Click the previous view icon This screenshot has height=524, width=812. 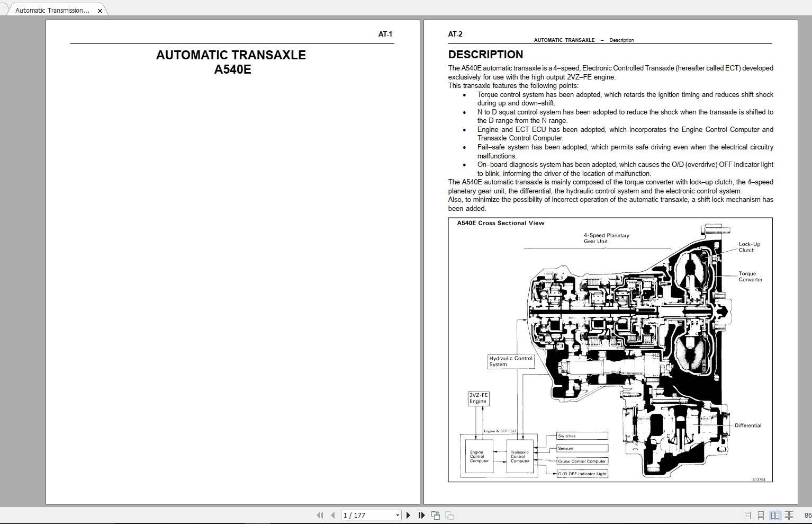(x=436, y=515)
